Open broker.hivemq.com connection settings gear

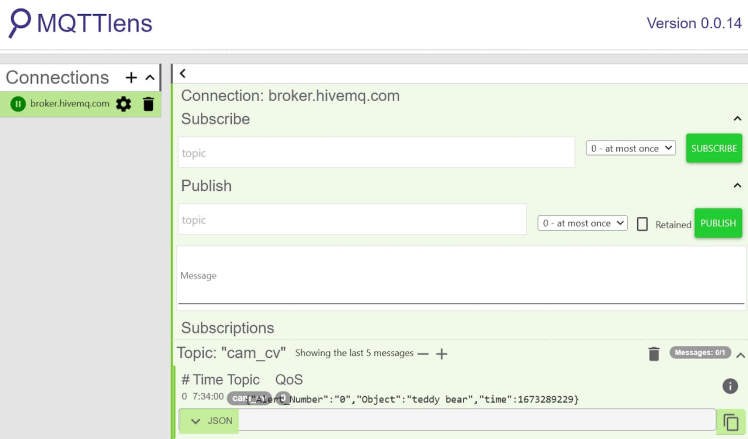[x=124, y=104]
